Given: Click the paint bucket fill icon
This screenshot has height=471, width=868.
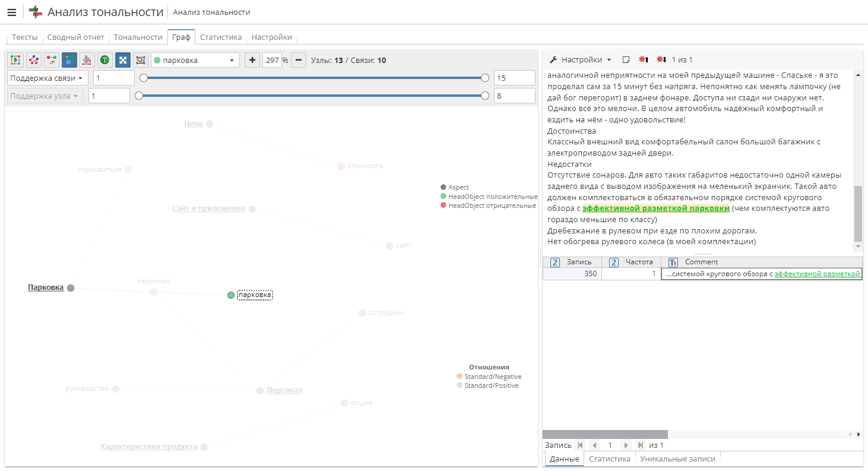Looking at the screenshot, I should tap(87, 60).
